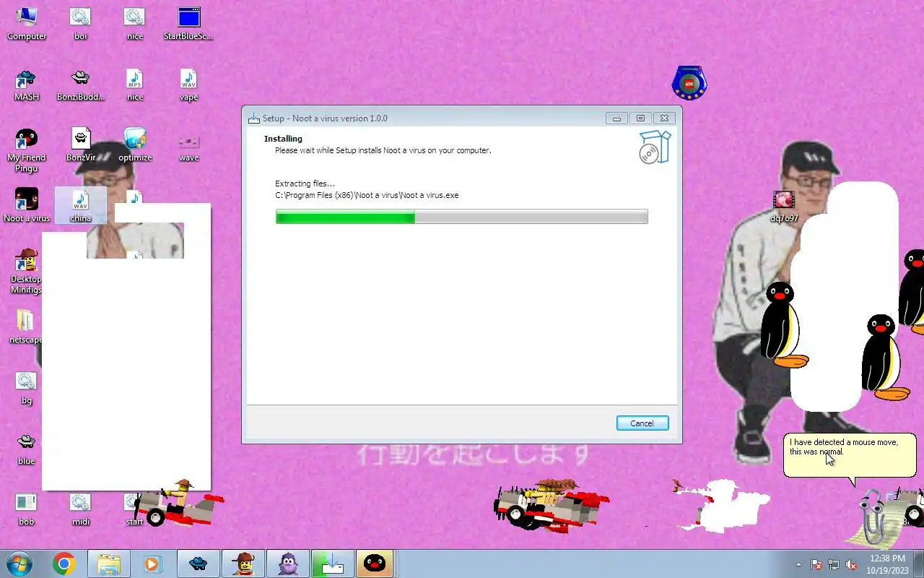Viewport: 924px width, 578px height.
Task: Click the "Extracting files..." status text
Action: pyautogui.click(x=305, y=184)
